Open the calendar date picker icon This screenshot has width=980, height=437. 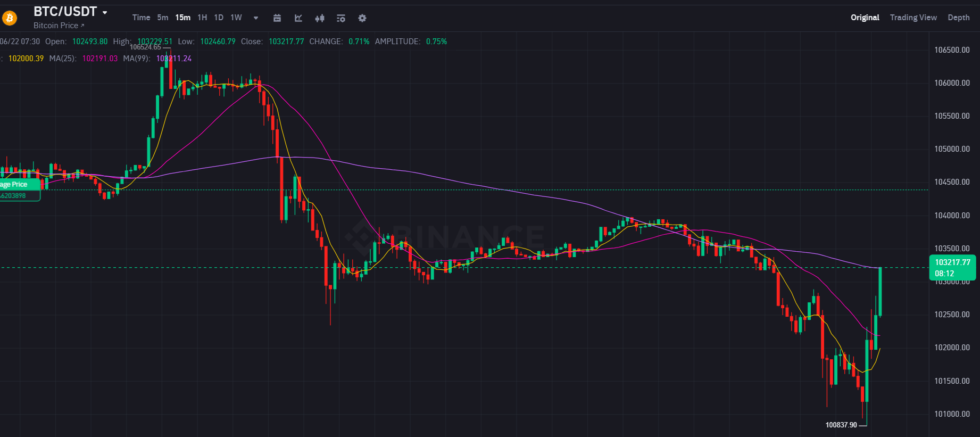pos(277,18)
